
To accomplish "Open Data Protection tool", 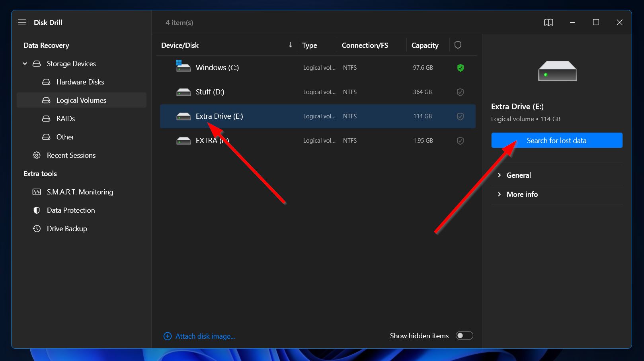I will [71, 210].
